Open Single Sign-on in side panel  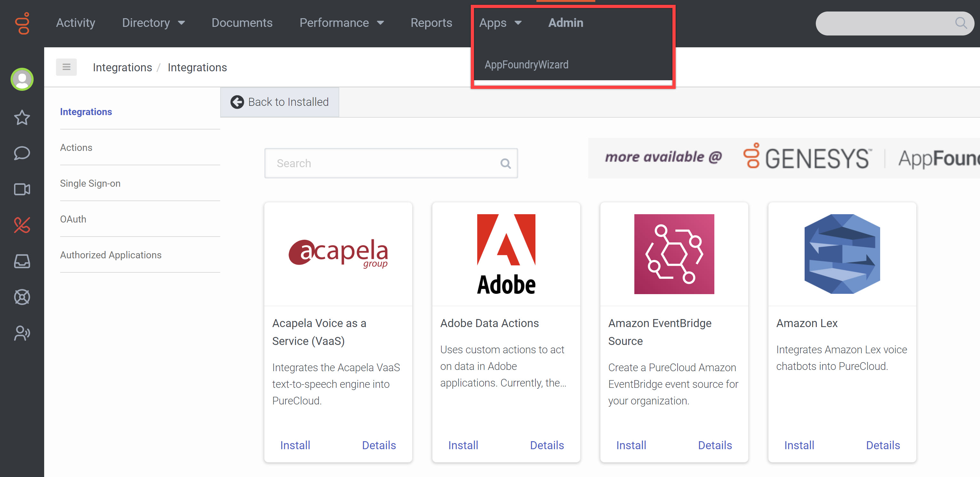point(90,183)
